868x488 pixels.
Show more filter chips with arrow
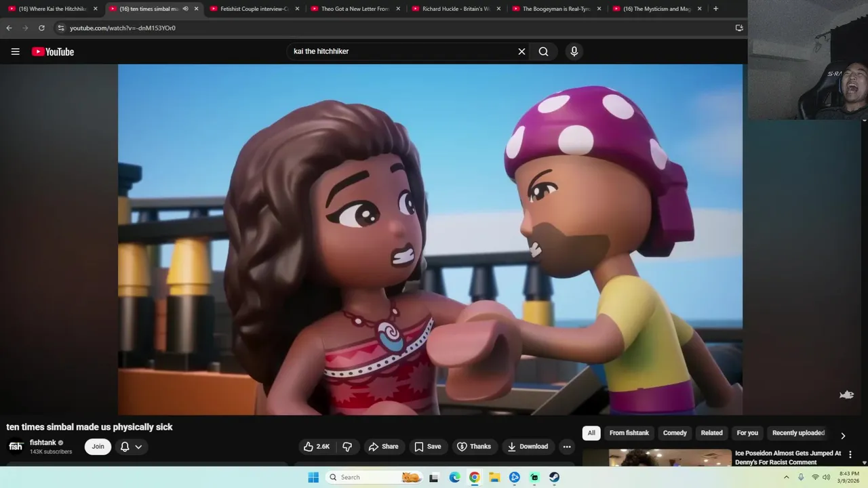point(843,436)
